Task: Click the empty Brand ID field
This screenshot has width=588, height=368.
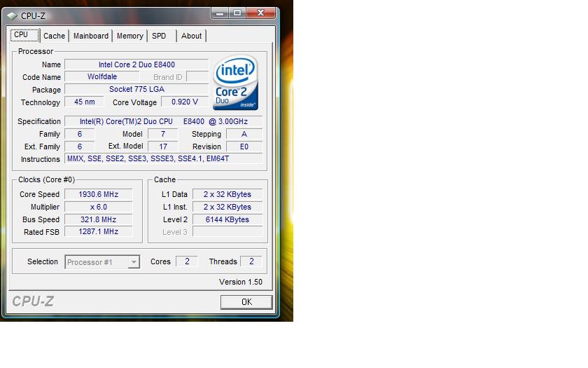Action: point(197,76)
